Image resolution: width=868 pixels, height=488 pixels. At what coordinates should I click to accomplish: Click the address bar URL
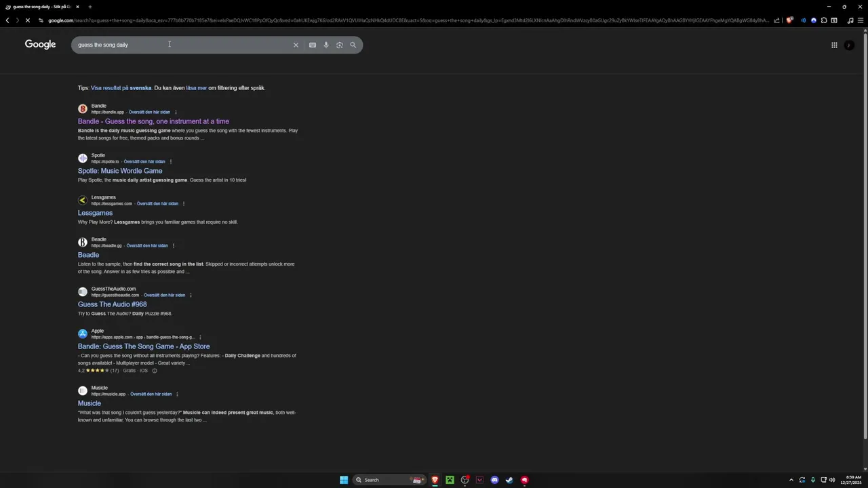(407, 20)
